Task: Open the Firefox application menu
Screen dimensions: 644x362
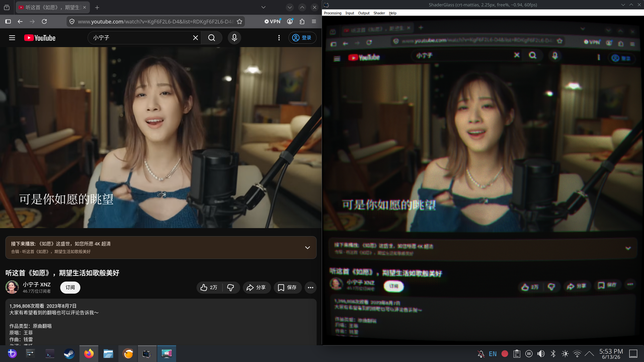Action: pyautogui.click(x=314, y=22)
